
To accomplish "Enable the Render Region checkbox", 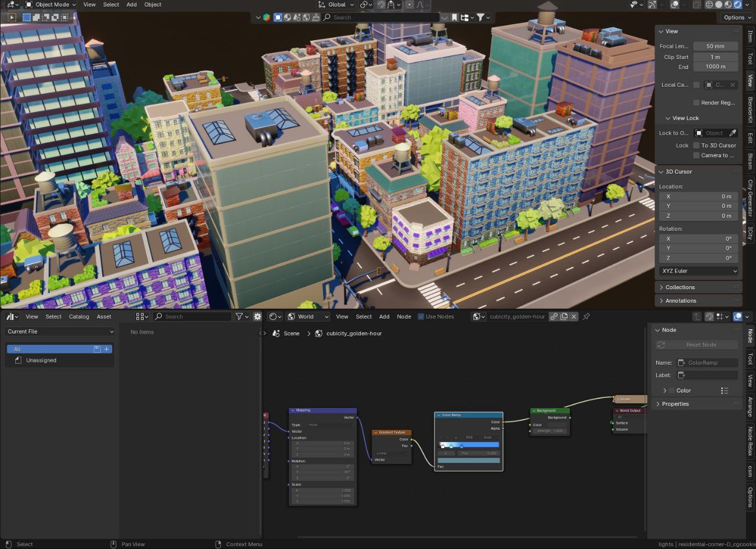I will (x=696, y=103).
